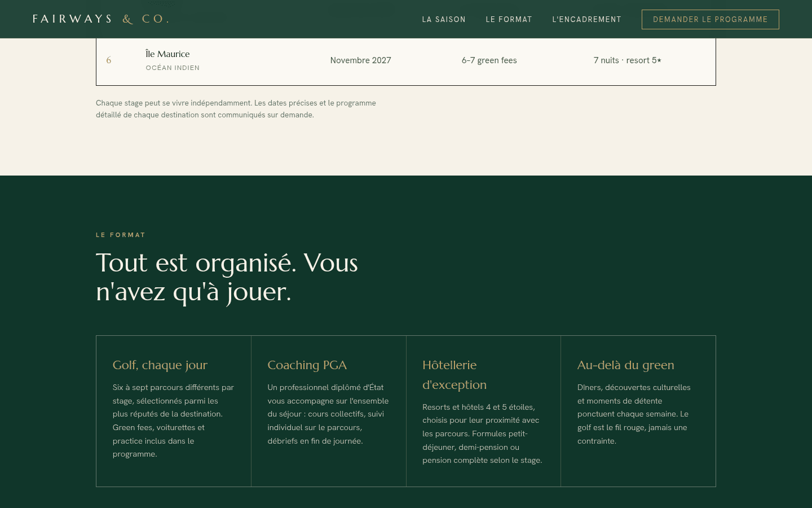Open the Le Format nav item
This screenshot has height=508, width=812.
pyautogui.click(x=509, y=19)
